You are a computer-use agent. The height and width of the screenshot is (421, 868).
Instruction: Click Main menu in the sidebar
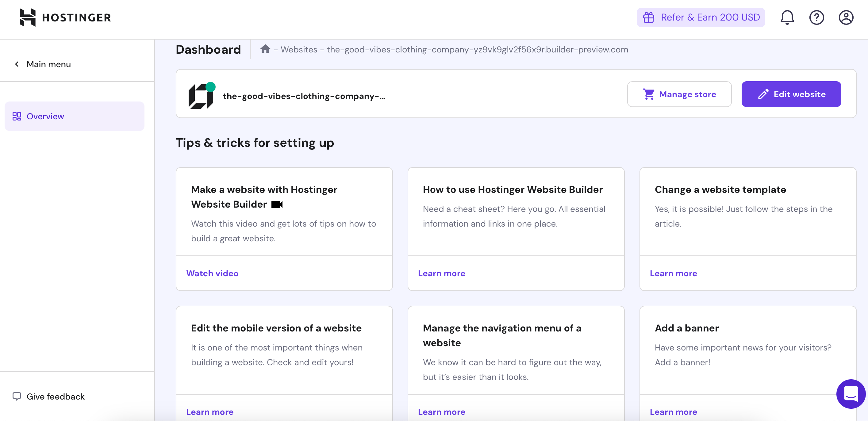[48, 64]
